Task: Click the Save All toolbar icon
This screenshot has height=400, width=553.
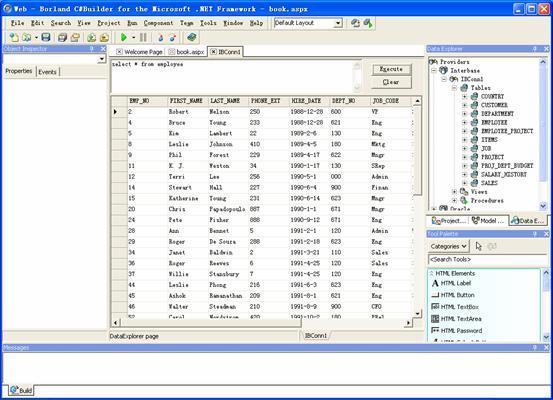Action: pos(62,37)
